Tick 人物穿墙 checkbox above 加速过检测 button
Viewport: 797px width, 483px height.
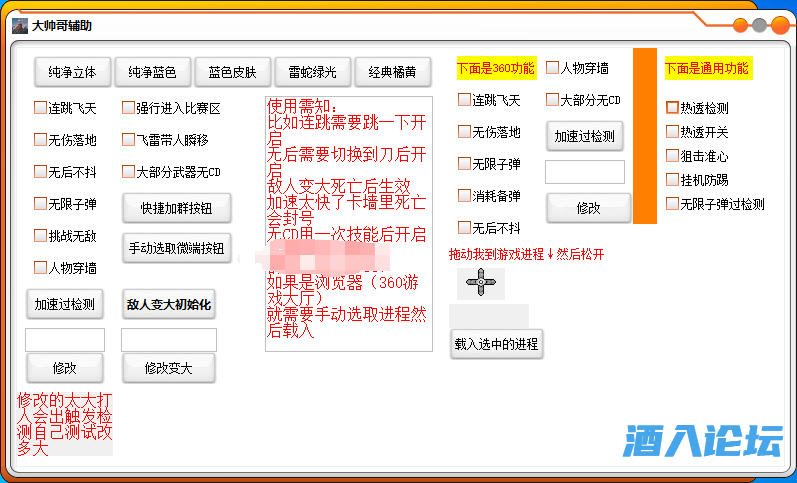pyautogui.click(x=40, y=268)
